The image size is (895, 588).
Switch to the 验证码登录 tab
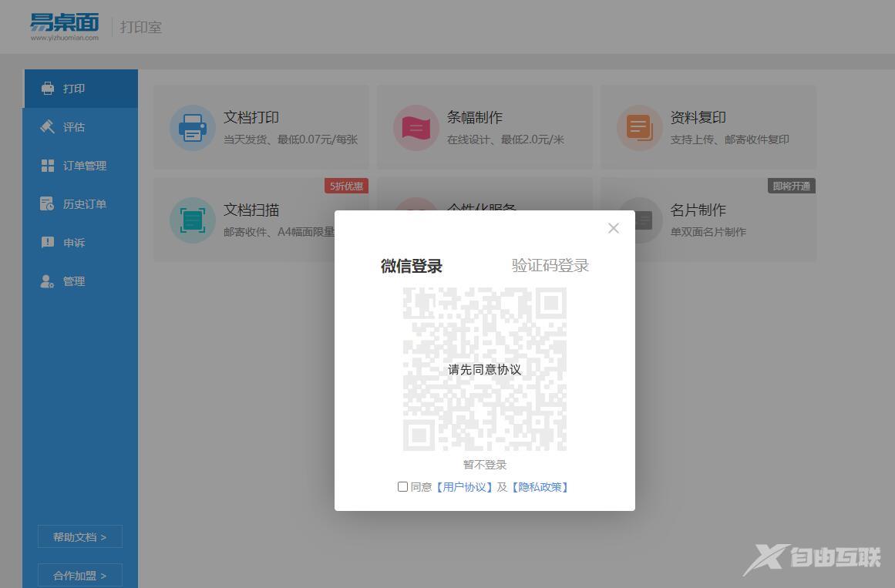click(x=550, y=265)
